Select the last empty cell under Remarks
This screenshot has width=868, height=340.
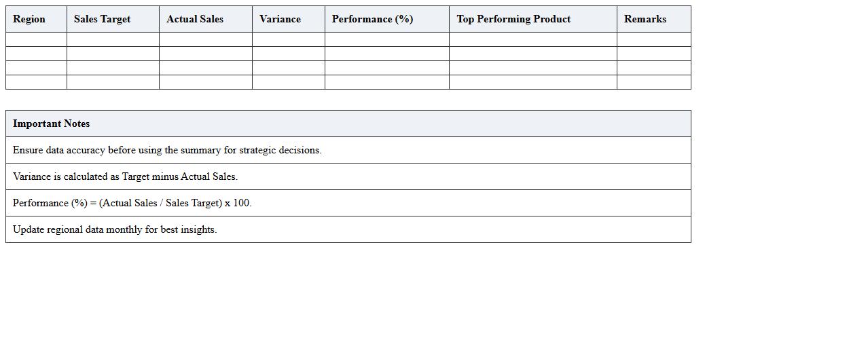coord(653,82)
